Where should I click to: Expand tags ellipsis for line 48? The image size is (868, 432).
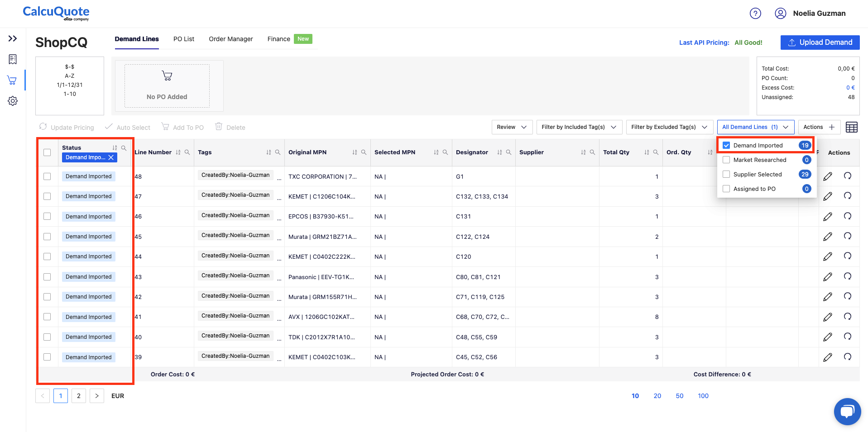coord(279,179)
